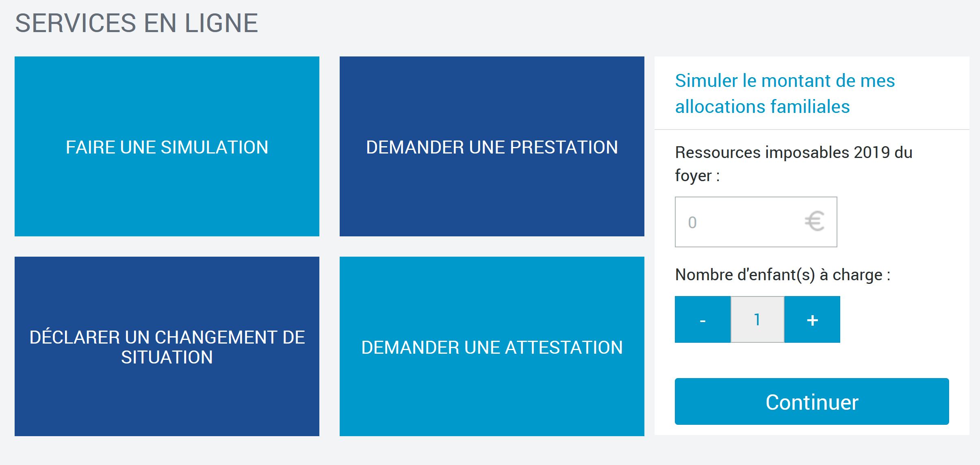Follow the Simuler le montant link
The image size is (980, 465).
(x=785, y=81)
